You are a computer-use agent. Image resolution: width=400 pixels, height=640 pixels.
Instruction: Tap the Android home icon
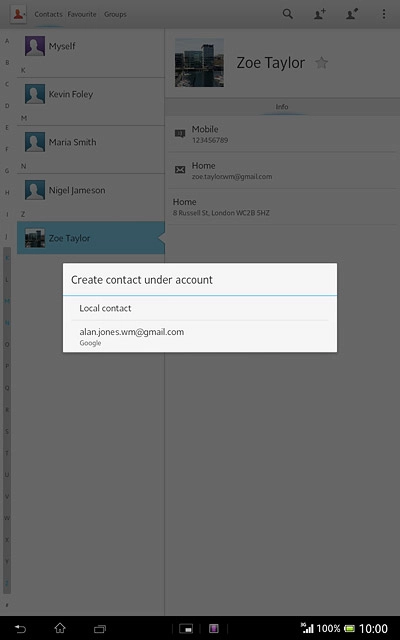point(60,628)
